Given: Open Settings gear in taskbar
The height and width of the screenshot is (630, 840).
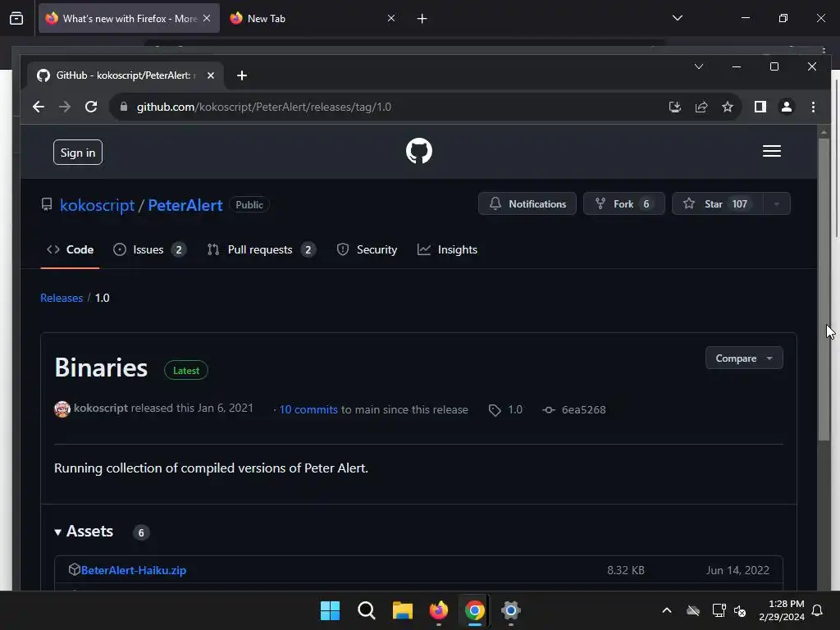Looking at the screenshot, I should (x=510, y=610).
